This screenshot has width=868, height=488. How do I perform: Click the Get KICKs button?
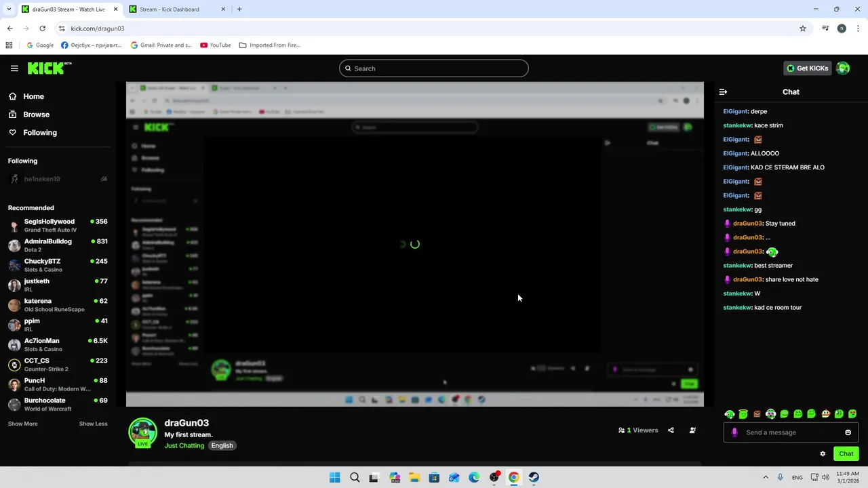pyautogui.click(x=807, y=68)
